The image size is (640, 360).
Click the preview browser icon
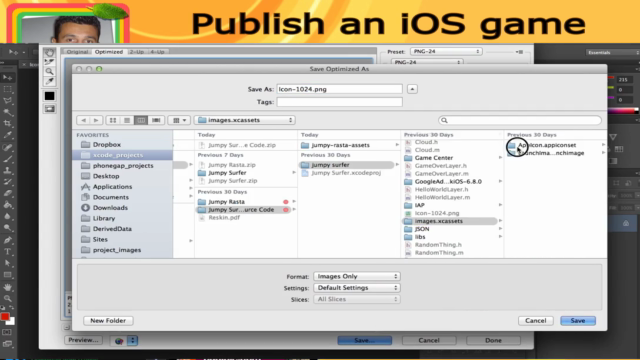119,341
